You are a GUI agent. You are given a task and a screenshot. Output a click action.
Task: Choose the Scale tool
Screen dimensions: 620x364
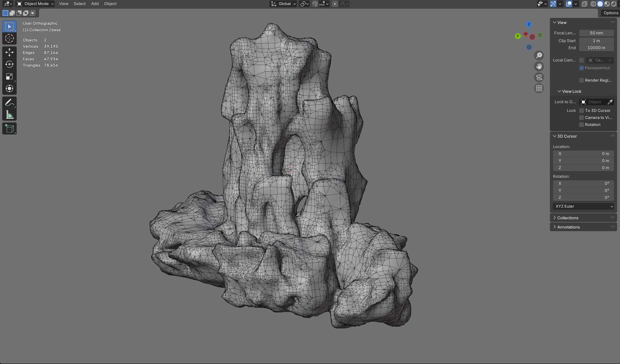pos(9,77)
